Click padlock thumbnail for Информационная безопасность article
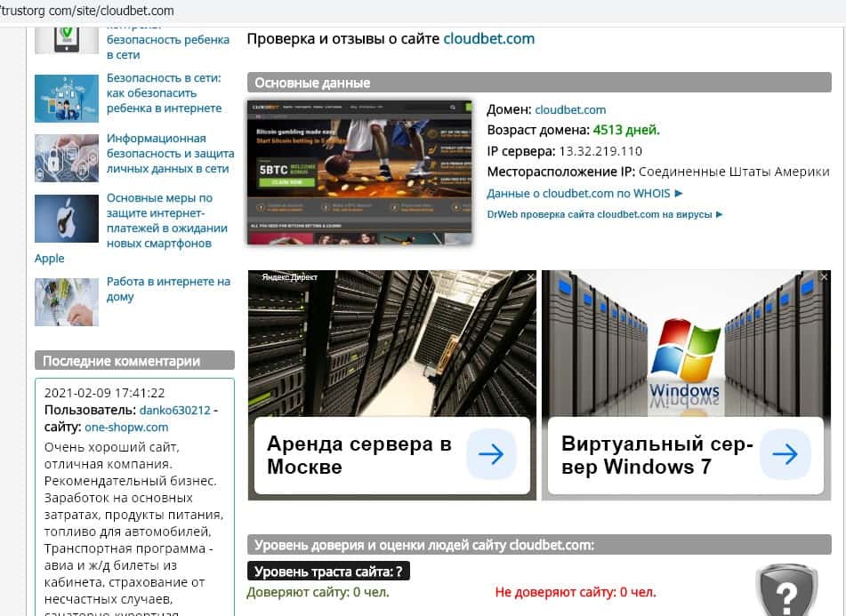Image resolution: width=846 pixels, height=616 pixels. 67,158
